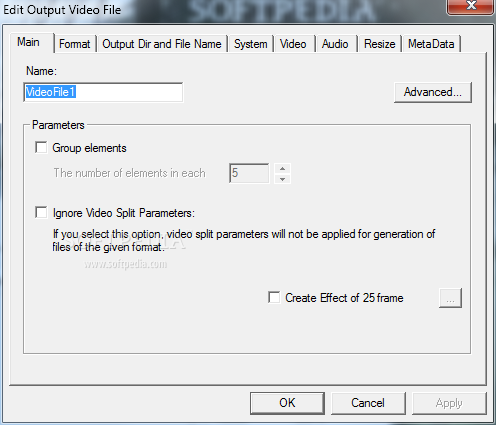496x425 pixels.
Task: Switch to the System tab
Action: 251,44
